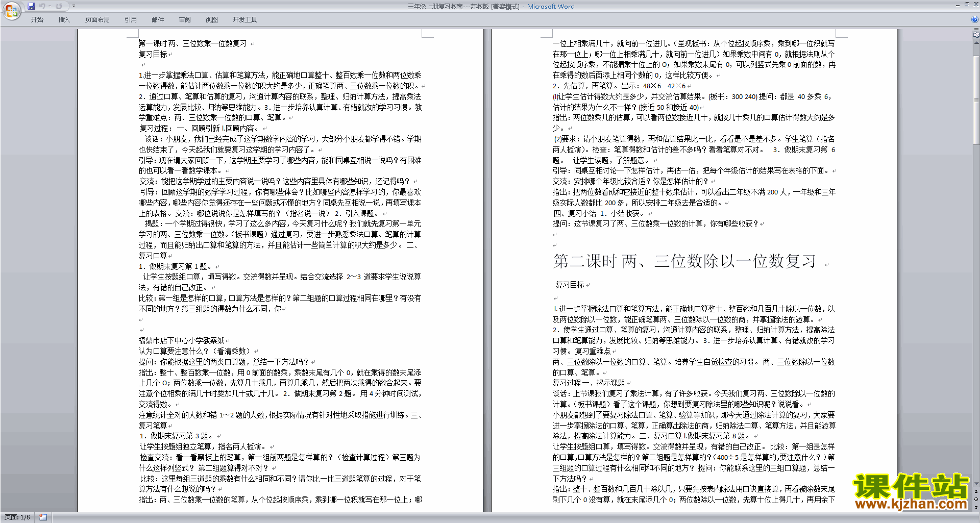Restore down the Word window
The height and width of the screenshot is (523, 980).
(967, 4)
